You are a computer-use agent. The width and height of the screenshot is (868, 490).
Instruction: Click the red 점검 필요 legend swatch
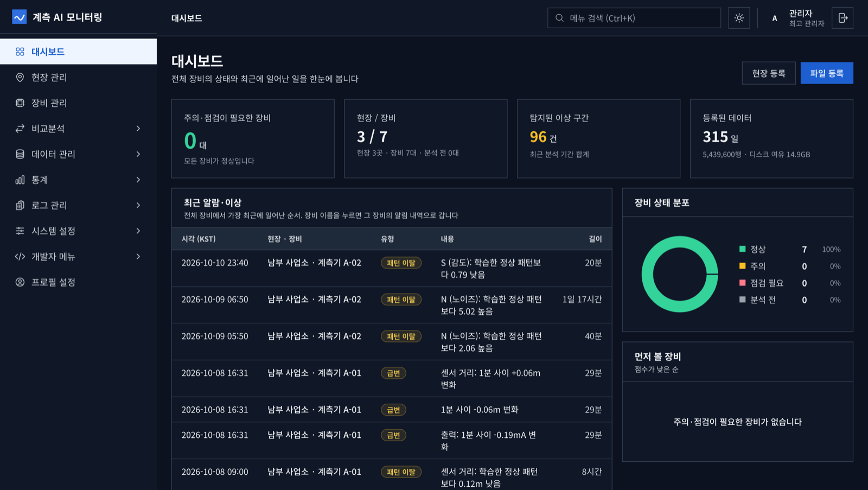(742, 283)
